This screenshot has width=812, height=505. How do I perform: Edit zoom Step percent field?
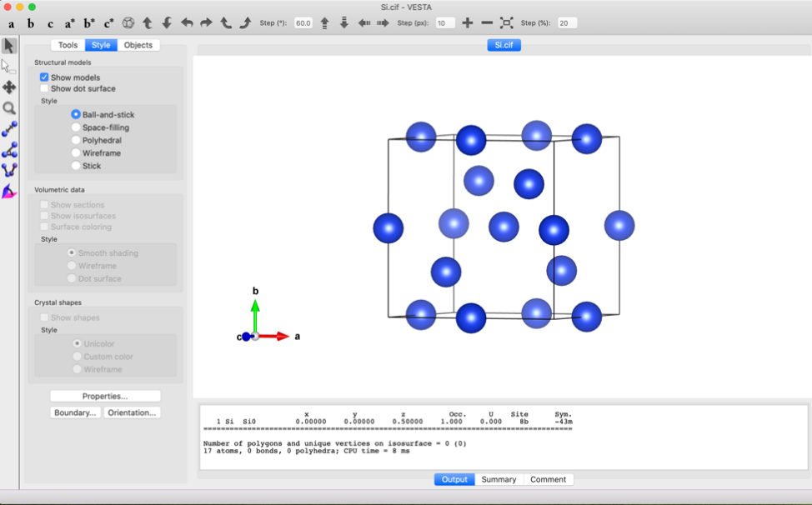(568, 23)
